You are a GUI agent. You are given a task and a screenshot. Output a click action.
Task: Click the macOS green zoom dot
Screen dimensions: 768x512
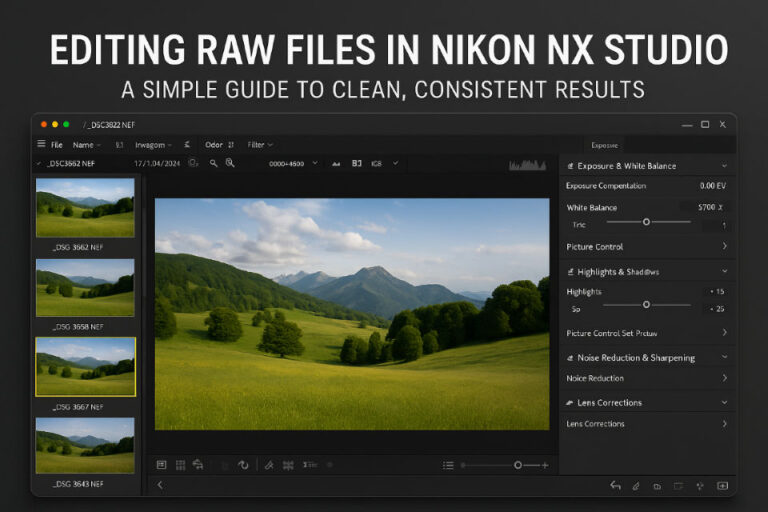(66, 124)
